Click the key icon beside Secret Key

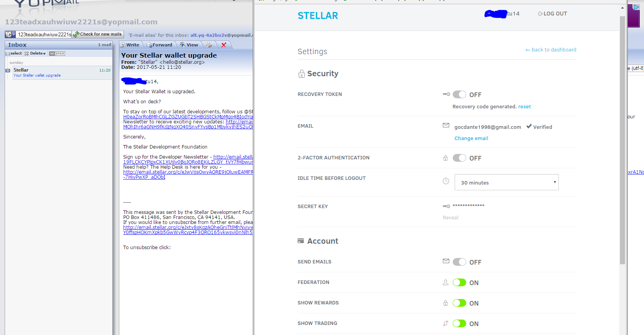pos(447,206)
